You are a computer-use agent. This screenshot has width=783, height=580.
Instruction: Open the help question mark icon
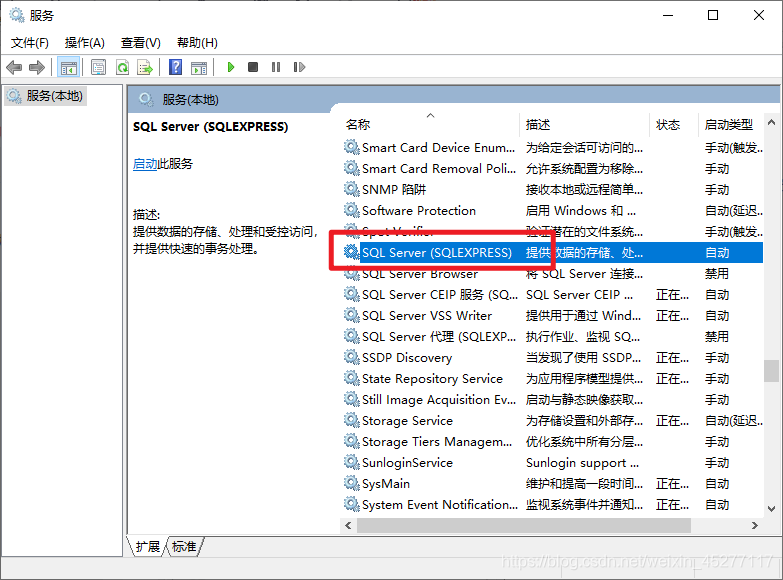[175, 67]
